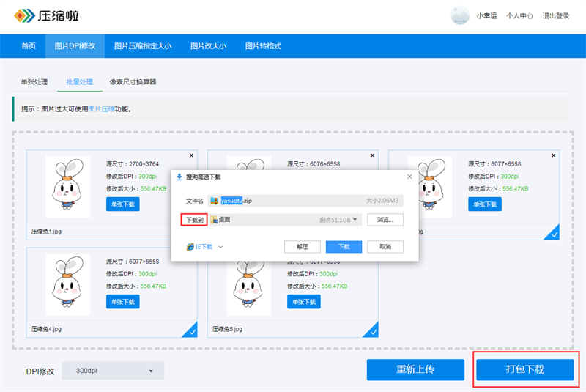Click the username 小幸运
Image resolution: width=586 pixels, height=392 pixels.
click(x=486, y=15)
